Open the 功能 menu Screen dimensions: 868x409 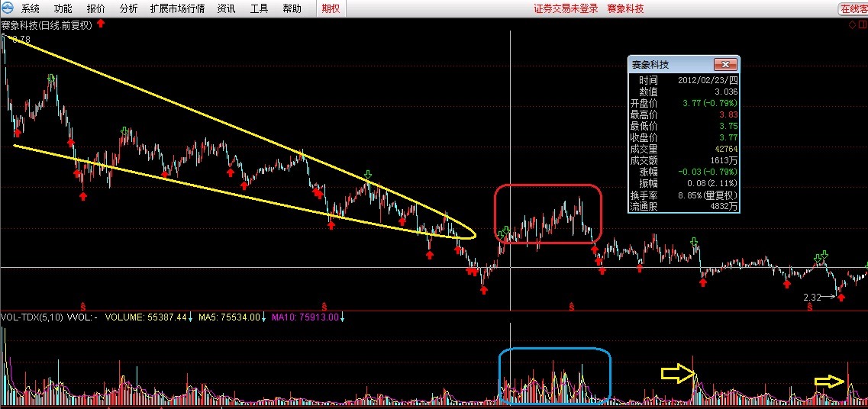[63, 8]
